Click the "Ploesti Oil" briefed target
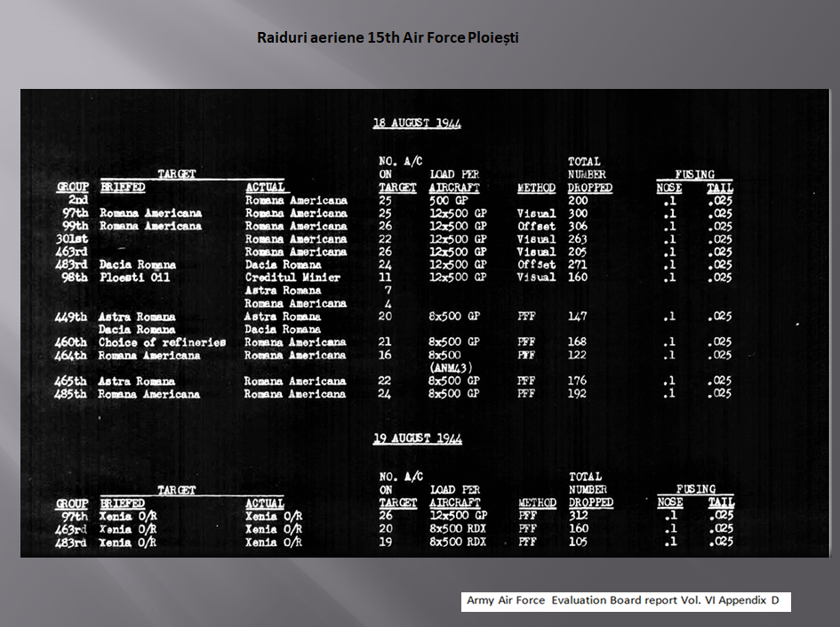The width and height of the screenshot is (840, 627). (134, 277)
